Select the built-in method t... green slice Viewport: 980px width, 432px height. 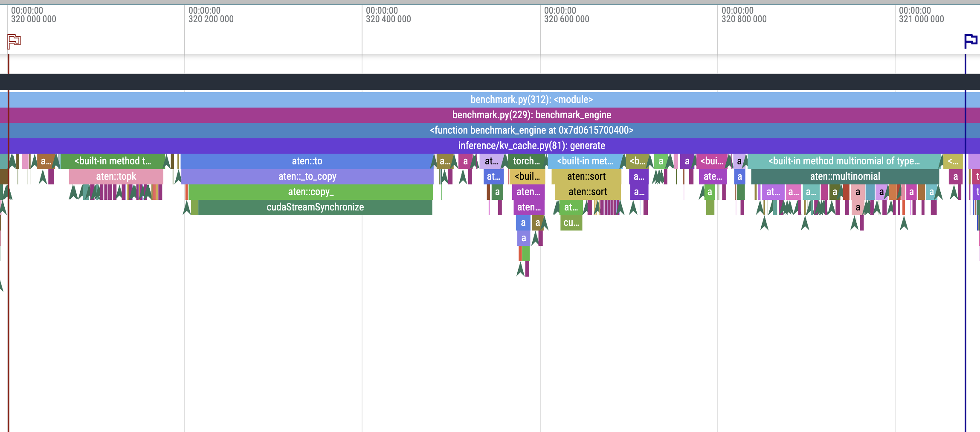(113, 161)
